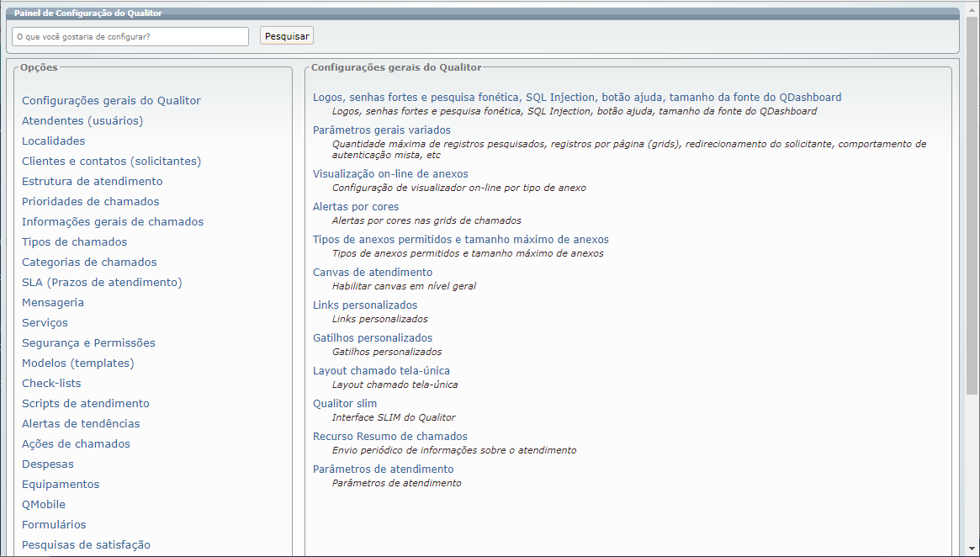Open Logos, senhas fortes e pesquisa fonética link
The height and width of the screenshot is (557, 980).
pyautogui.click(x=577, y=98)
